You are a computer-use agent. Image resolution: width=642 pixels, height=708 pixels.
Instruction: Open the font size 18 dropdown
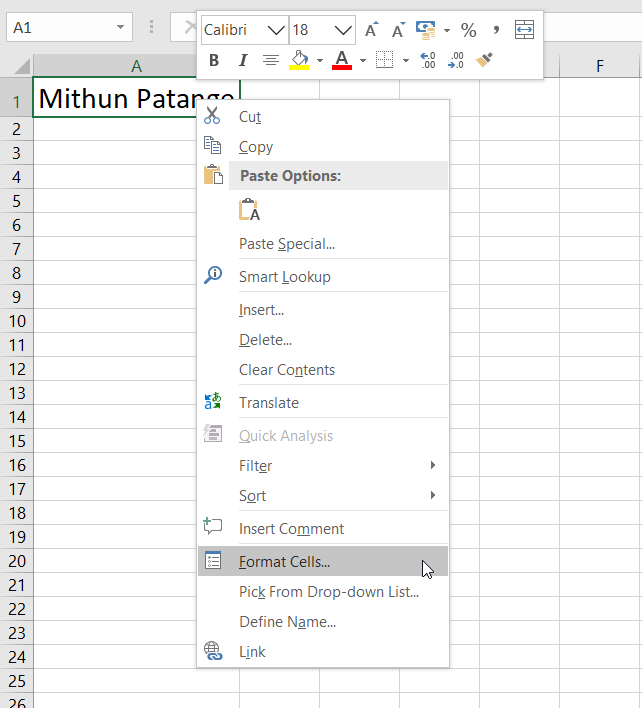tap(343, 30)
